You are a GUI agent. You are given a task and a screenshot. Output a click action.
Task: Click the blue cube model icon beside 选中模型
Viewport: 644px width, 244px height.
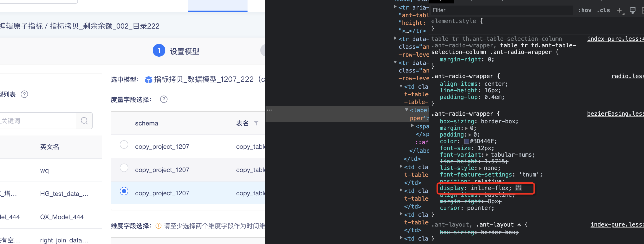pyautogui.click(x=148, y=79)
